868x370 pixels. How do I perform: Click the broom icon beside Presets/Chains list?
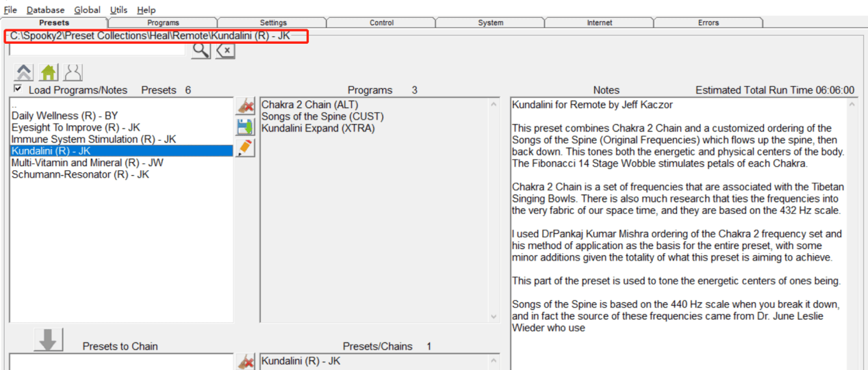point(245,362)
